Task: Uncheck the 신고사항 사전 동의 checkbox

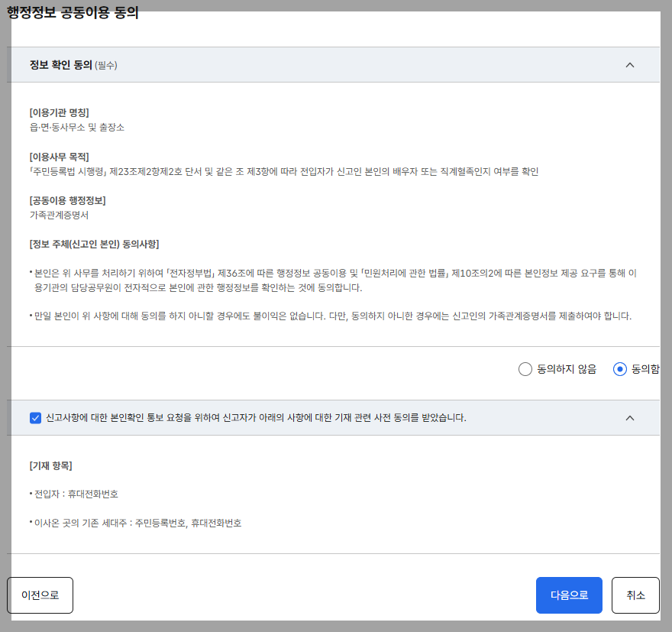Action: click(x=36, y=417)
